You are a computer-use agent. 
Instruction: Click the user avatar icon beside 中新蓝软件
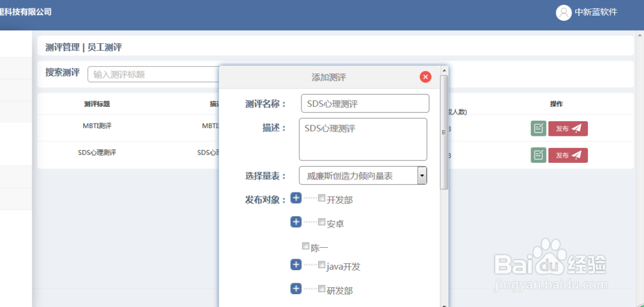563,12
